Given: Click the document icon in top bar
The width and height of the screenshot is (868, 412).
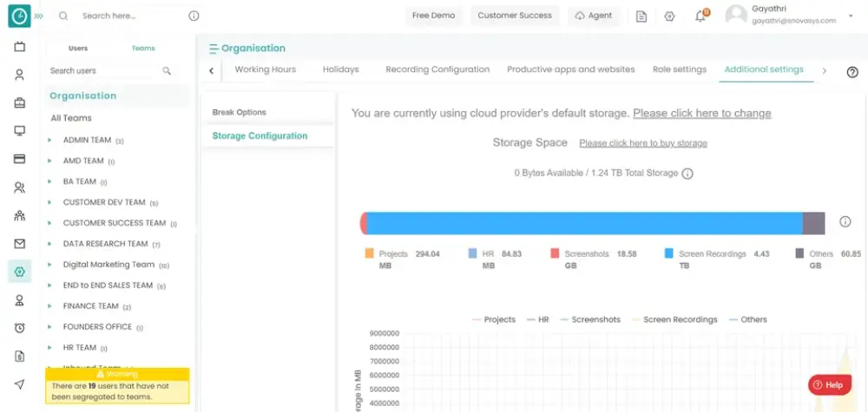Looking at the screenshot, I should (641, 16).
